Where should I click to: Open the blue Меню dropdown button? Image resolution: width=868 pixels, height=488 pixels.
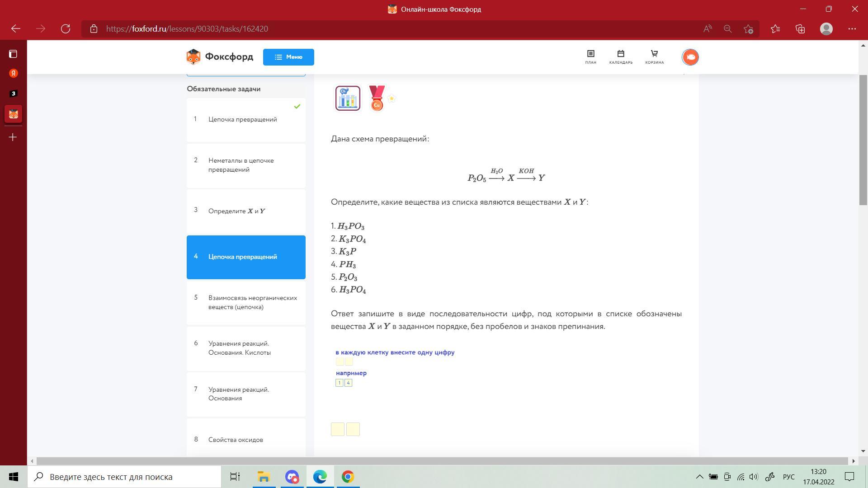[288, 57]
